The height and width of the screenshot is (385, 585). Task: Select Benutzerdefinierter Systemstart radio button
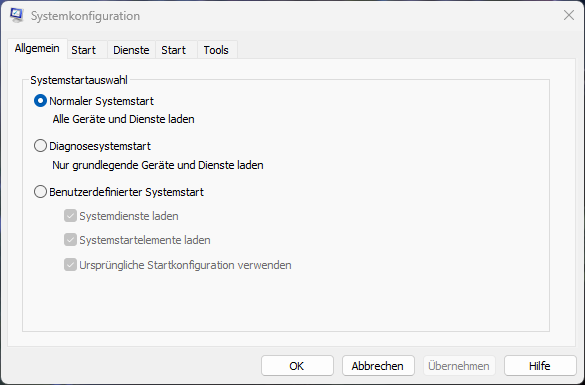tap(40, 192)
